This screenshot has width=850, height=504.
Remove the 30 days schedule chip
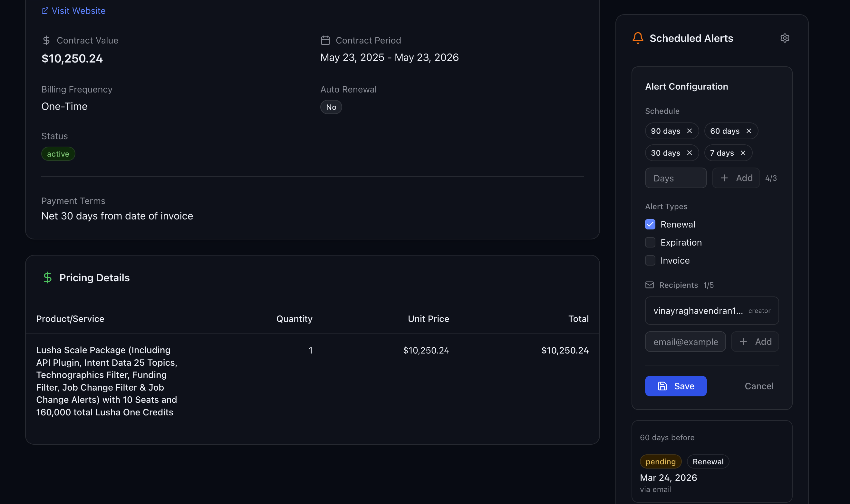point(689,153)
